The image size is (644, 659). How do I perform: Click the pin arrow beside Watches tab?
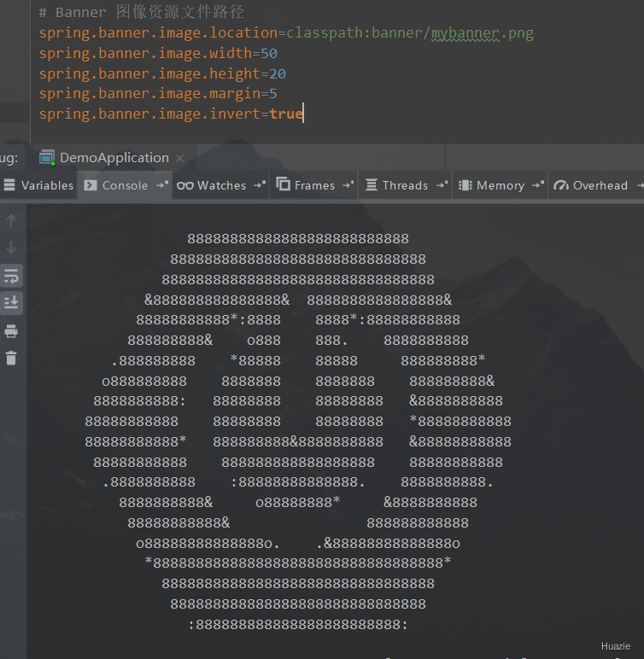point(260,184)
